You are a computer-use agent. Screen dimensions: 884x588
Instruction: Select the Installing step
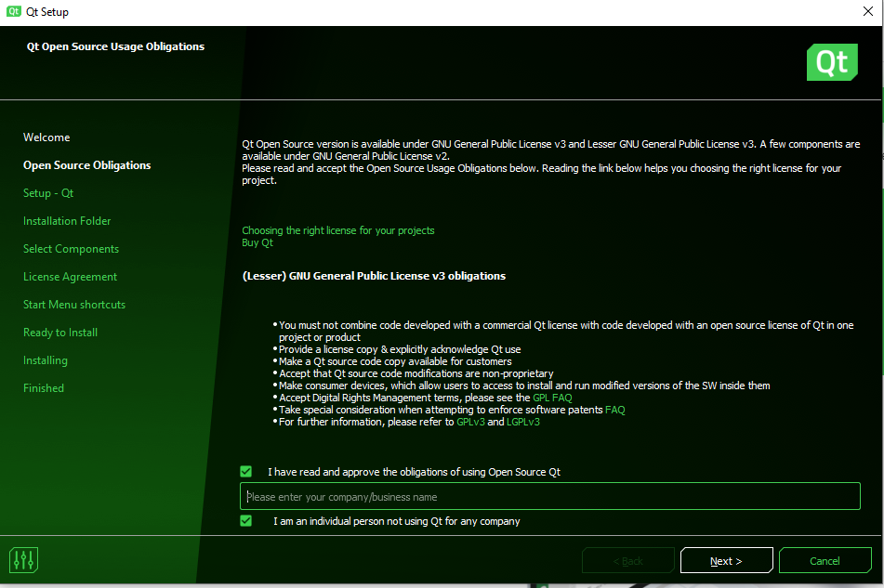click(x=46, y=360)
